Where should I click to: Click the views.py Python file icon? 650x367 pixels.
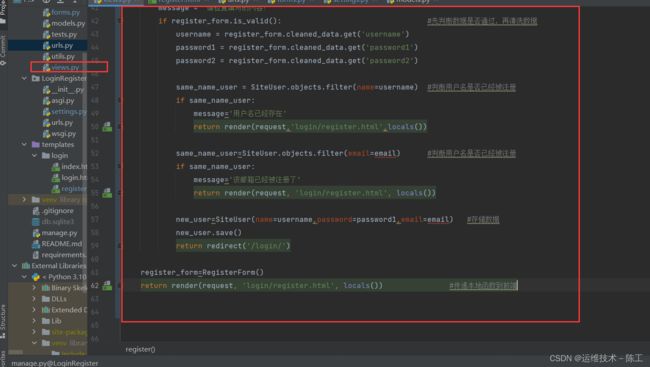click(x=46, y=67)
